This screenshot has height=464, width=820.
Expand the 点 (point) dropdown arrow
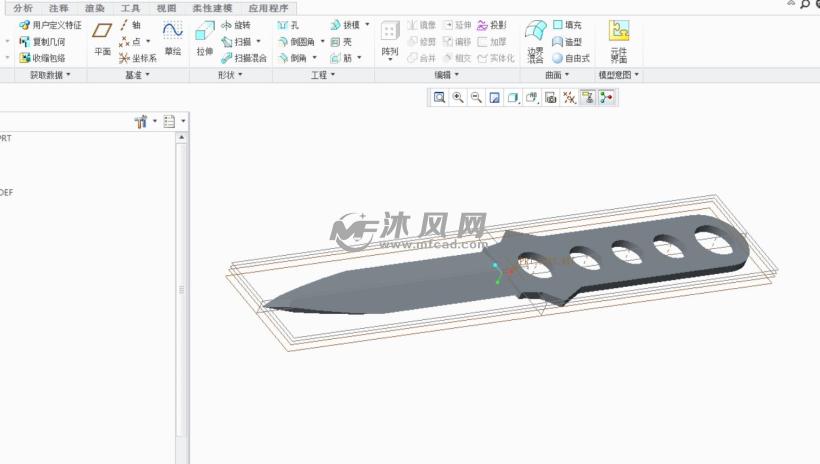pyautogui.click(x=149, y=41)
